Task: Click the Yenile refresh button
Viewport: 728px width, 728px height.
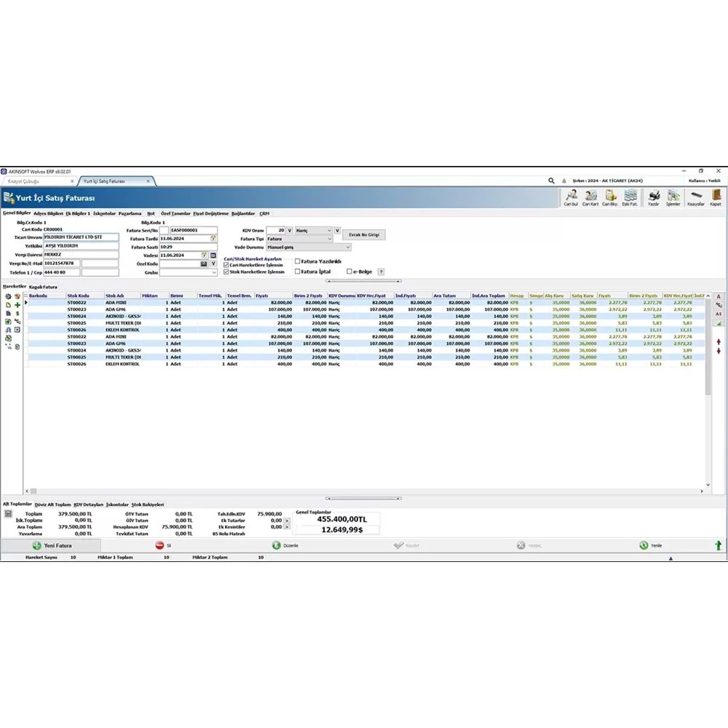Action: (x=651, y=545)
